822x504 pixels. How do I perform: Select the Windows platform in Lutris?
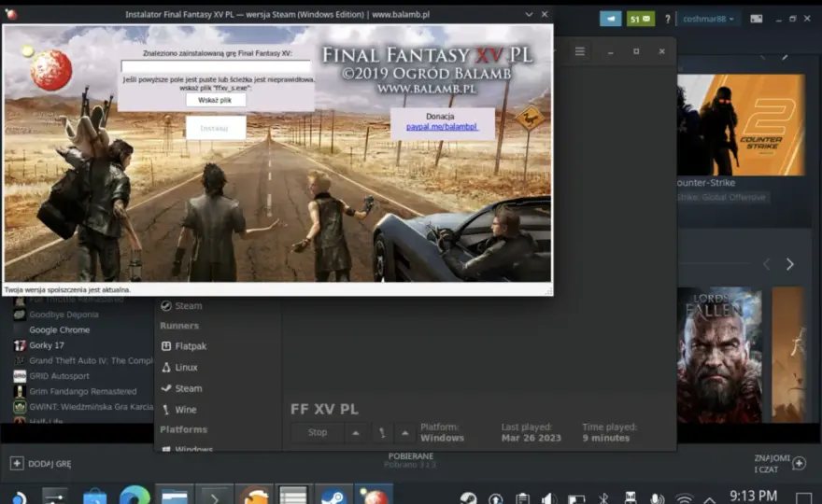187,448
